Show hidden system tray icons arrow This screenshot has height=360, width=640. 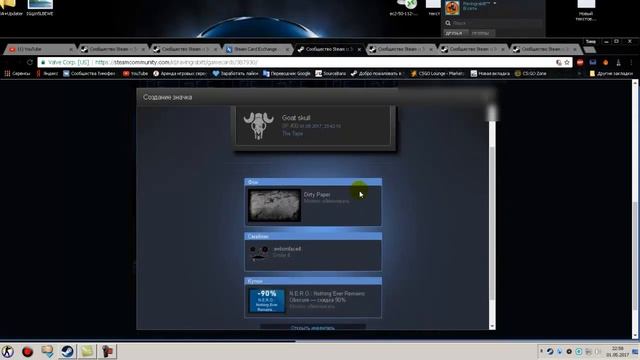click(542, 351)
